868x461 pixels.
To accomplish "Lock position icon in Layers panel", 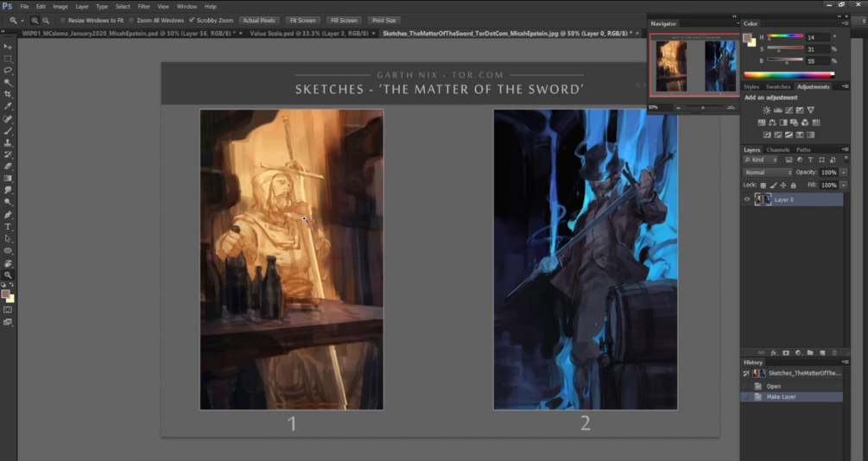I will point(783,186).
